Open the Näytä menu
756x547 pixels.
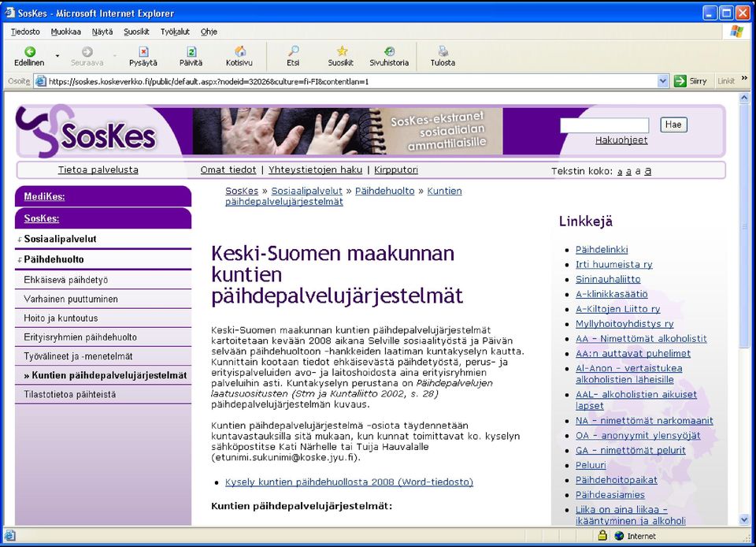click(x=102, y=32)
